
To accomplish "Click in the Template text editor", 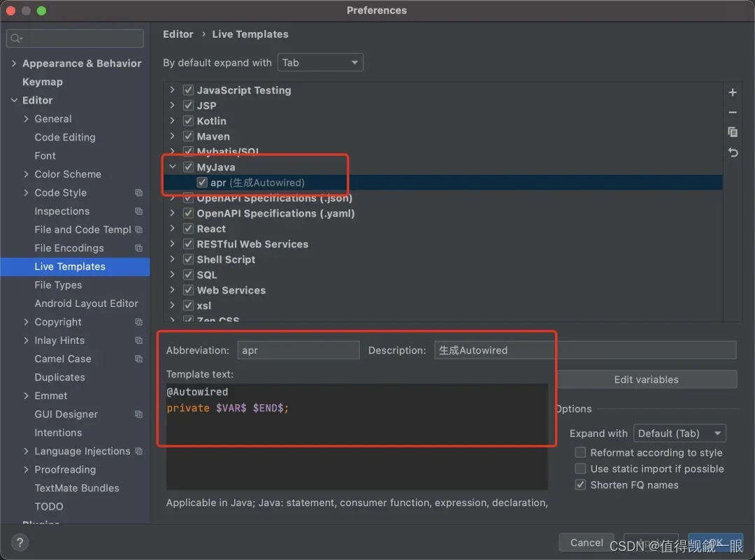I will coord(357,437).
